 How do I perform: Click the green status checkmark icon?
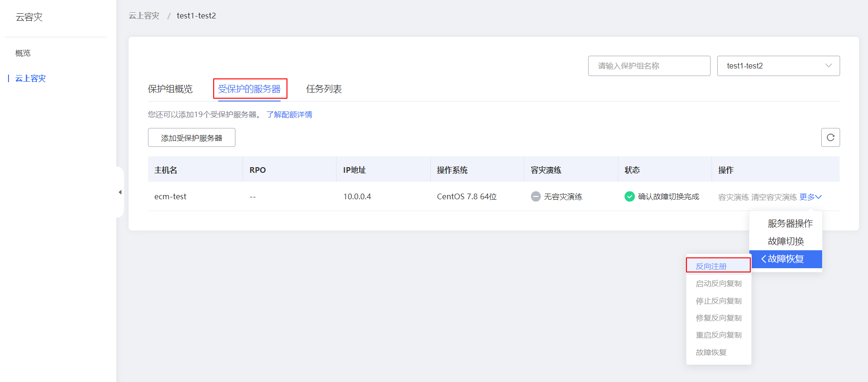[x=629, y=196]
